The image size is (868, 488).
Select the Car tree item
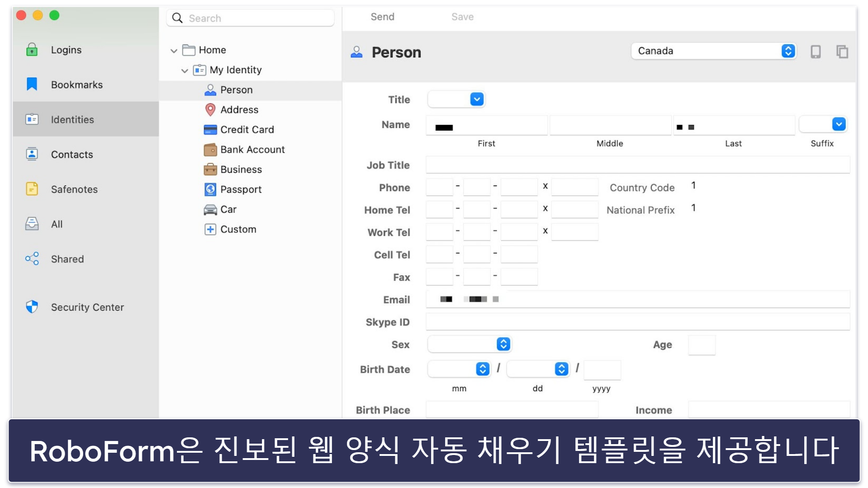pyautogui.click(x=251, y=209)
